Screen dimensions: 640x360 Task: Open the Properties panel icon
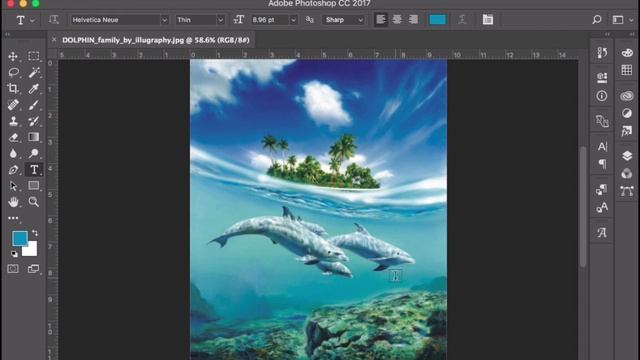coord(602,77)
